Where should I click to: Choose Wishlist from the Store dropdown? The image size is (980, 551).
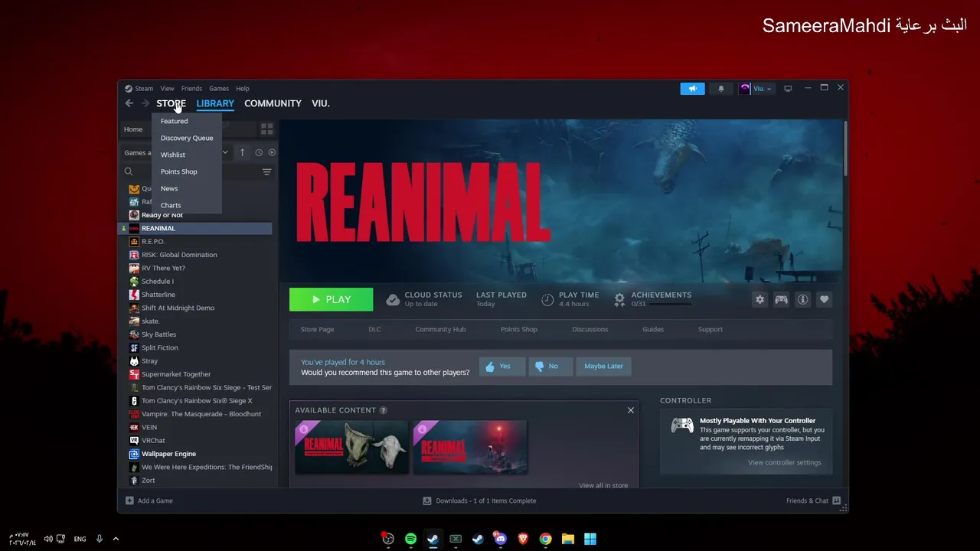173,155
